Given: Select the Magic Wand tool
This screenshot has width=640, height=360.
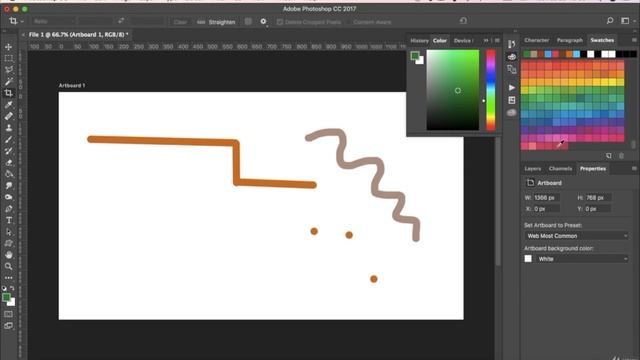Looking at the screenshot, I should click(x=9, y=81).
